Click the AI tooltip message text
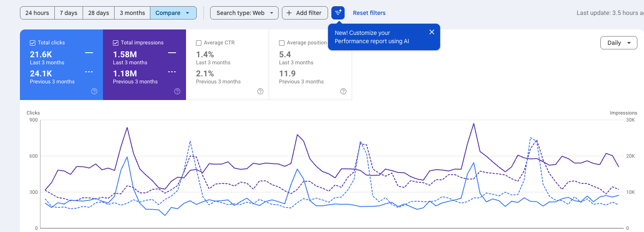 [372, 37]
